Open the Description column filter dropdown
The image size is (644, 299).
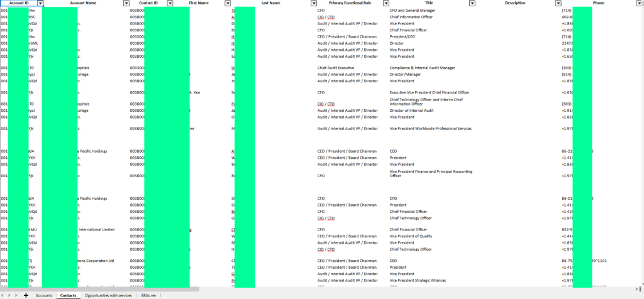558,3
